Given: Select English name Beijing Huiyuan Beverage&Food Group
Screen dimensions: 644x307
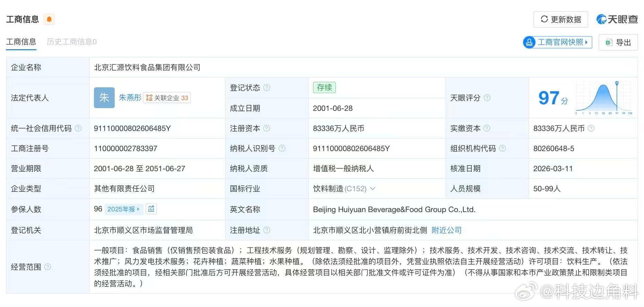Looking at the screenshot, I should pos(394,209).
